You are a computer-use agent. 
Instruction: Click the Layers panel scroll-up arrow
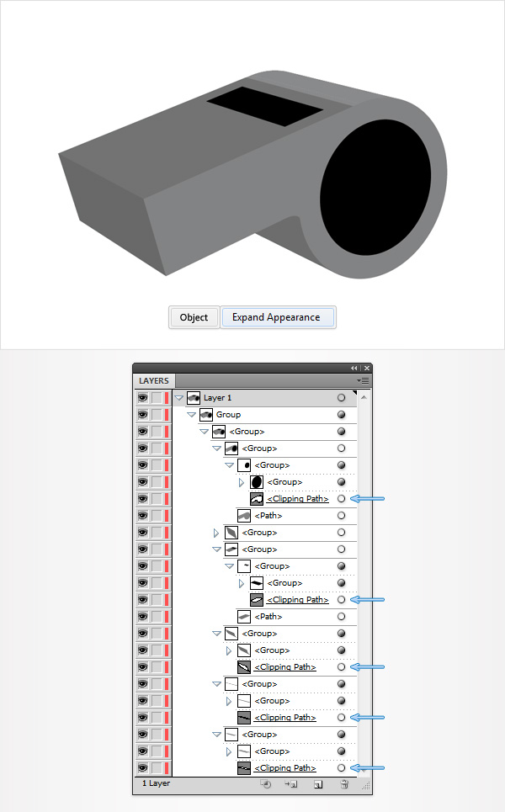coord(364,397)
